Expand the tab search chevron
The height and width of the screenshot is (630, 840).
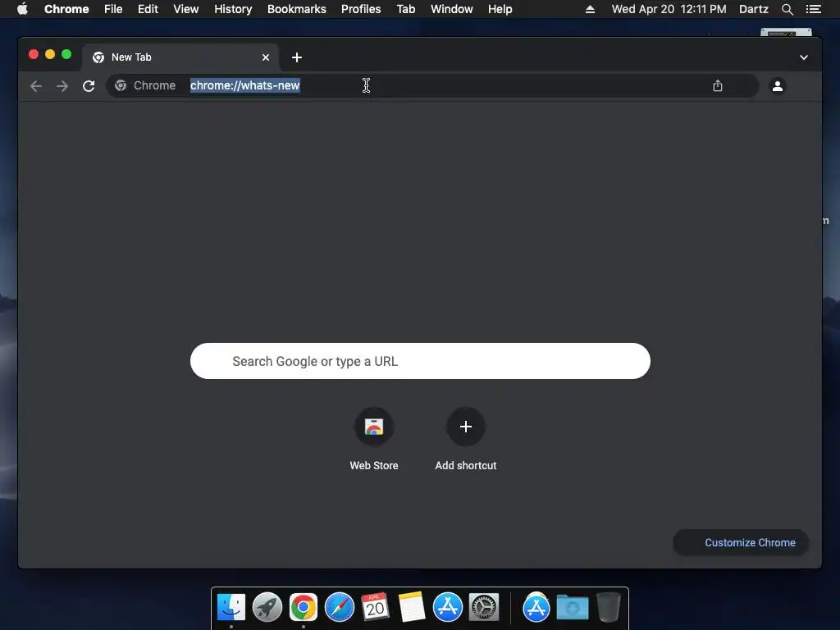click(x=804, y=57)
